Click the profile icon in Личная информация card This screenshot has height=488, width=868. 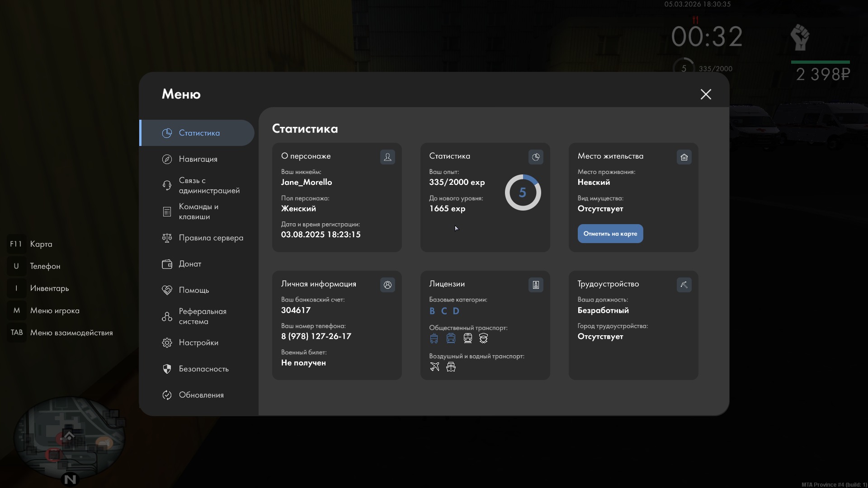point(387,285)
